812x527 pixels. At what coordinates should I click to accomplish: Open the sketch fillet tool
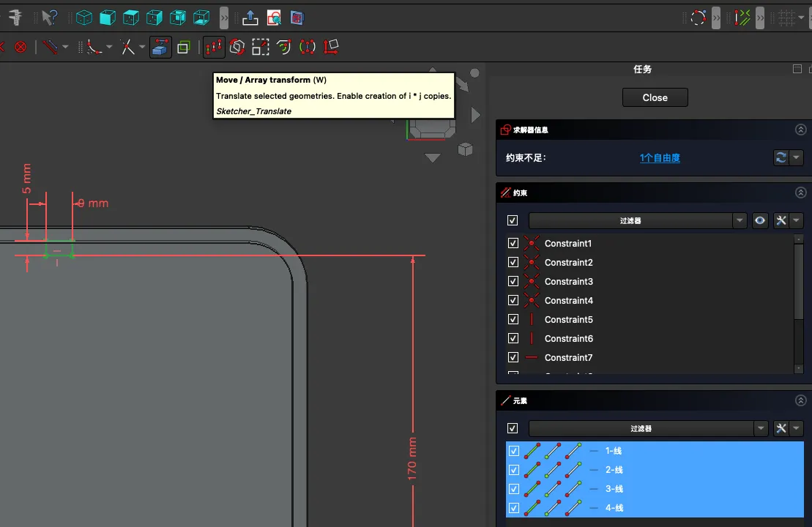(x=94, y=48)
